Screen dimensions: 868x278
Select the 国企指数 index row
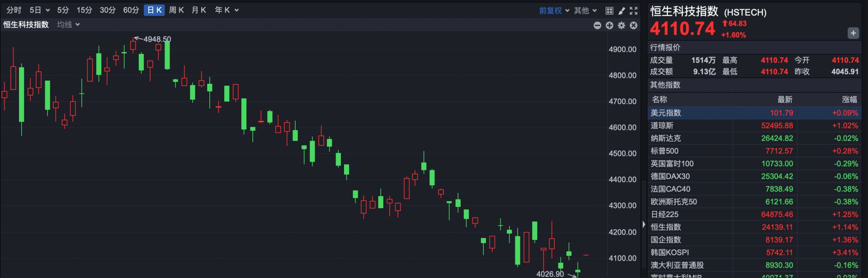pyautogui.click(x=754, y=240)
